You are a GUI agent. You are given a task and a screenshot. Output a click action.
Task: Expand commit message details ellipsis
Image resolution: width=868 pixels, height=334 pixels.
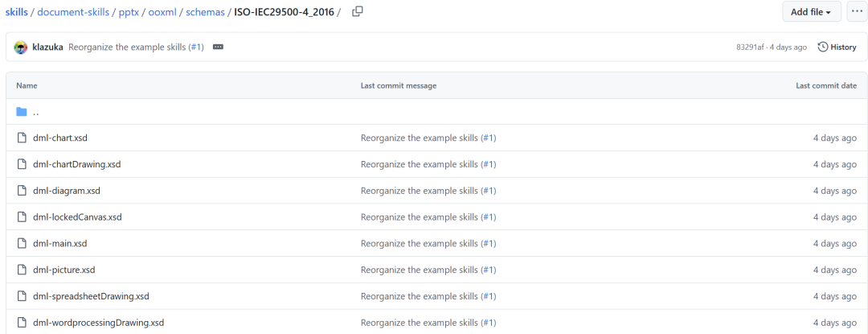coord(218,47)
